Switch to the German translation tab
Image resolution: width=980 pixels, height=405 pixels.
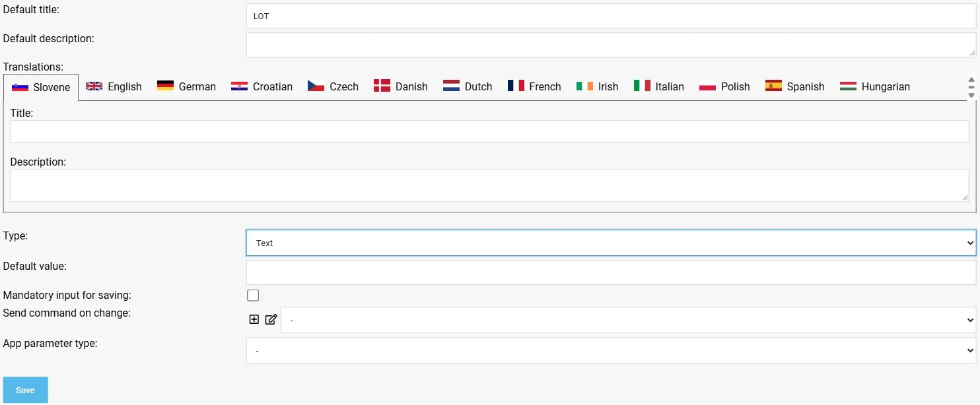[186, 86]
